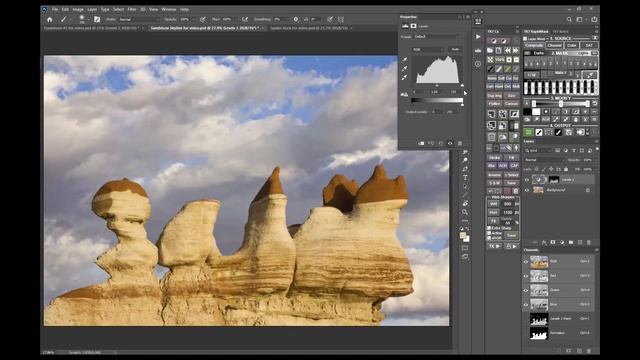Screen dimensions: 640x360
Task: Click the foreground color swatch
Action: [463, 235]
